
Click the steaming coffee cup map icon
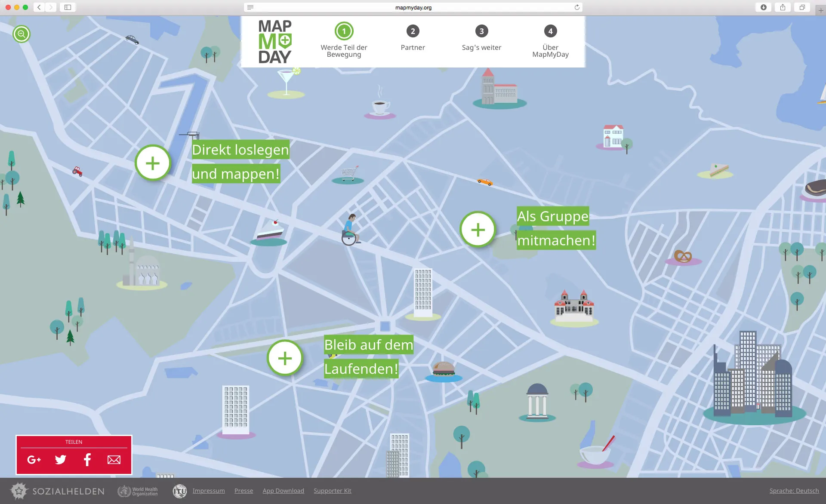(x=380, y=103)
